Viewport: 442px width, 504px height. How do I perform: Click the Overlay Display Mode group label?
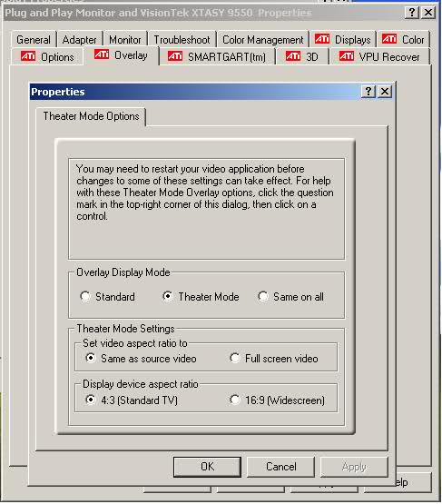tap(123, 272)
